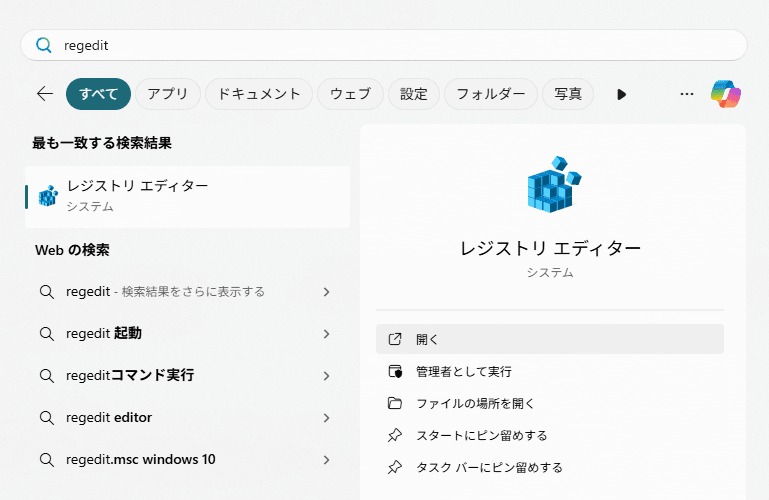Switch to the ウェブ filter tab

[350, 94]
